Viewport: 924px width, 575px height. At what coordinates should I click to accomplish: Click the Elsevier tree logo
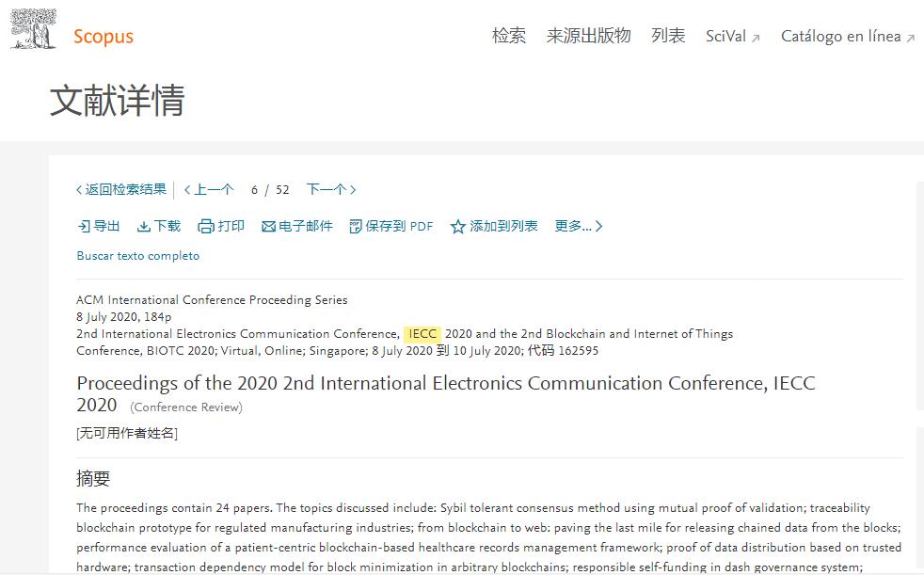pos(33,30)
